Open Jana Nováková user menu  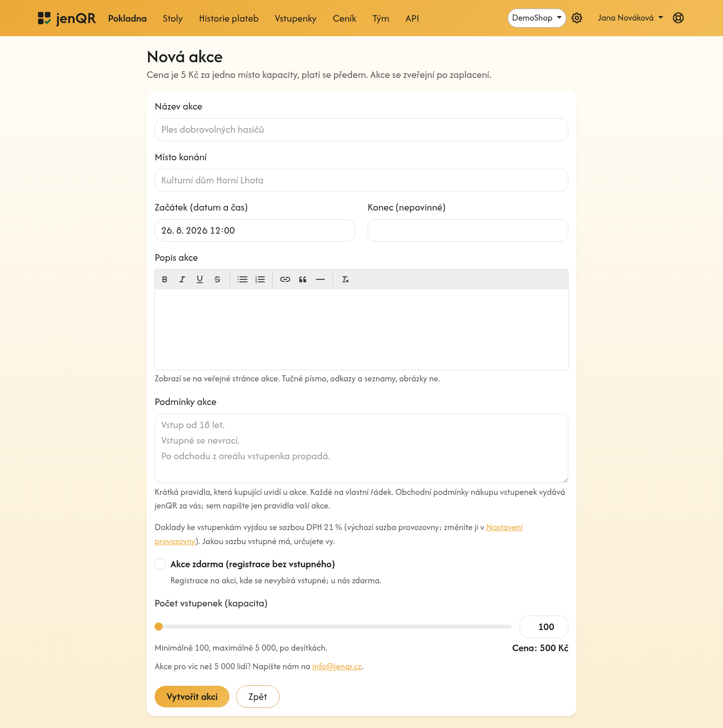[x=630, y=18]
